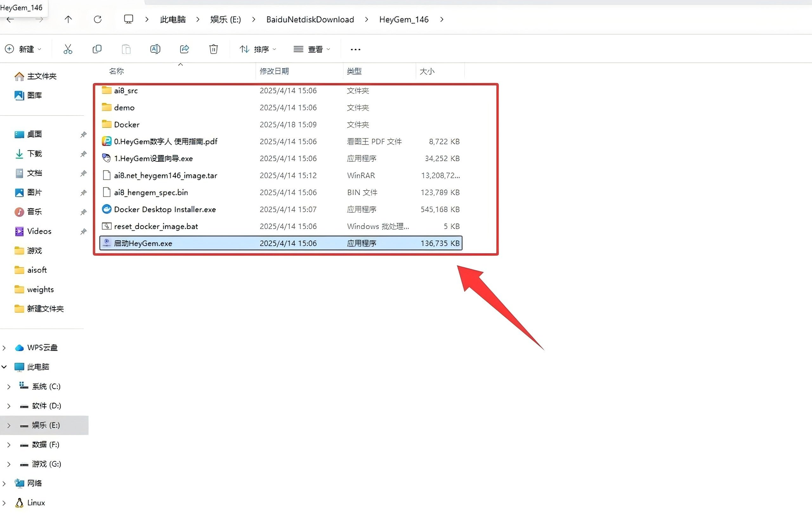Click the Cut scissors icon
The image size is (812, 532).
click(x=68, y=49)
